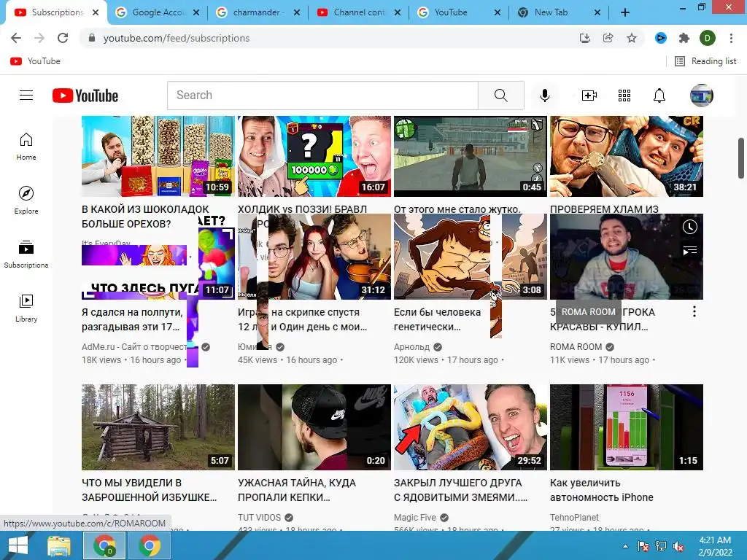Viewport: 747px width, 560px height.
Task: Click the browser back arrow
Action: tap(16, 38)
